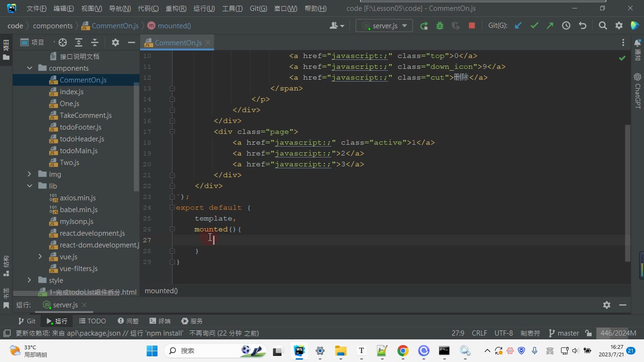Push commits with green arrow icon
644x362 pixels.
[x=550, y=26]
